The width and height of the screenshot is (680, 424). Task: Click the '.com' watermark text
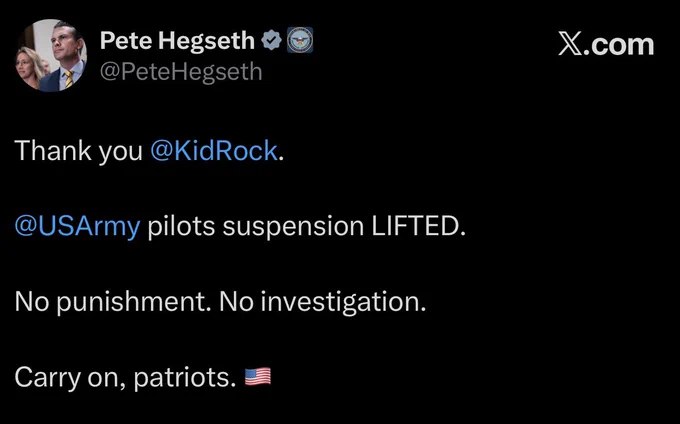coord(622,45)
